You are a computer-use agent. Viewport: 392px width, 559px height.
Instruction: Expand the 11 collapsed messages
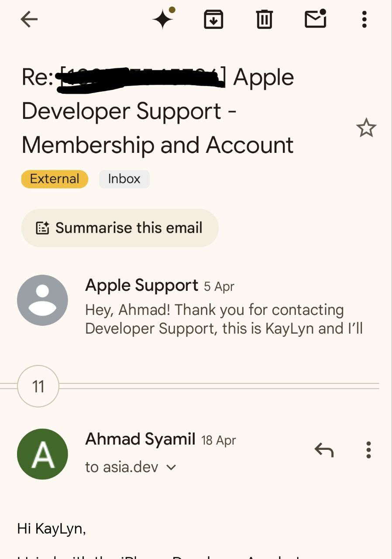tap(38, 386)
